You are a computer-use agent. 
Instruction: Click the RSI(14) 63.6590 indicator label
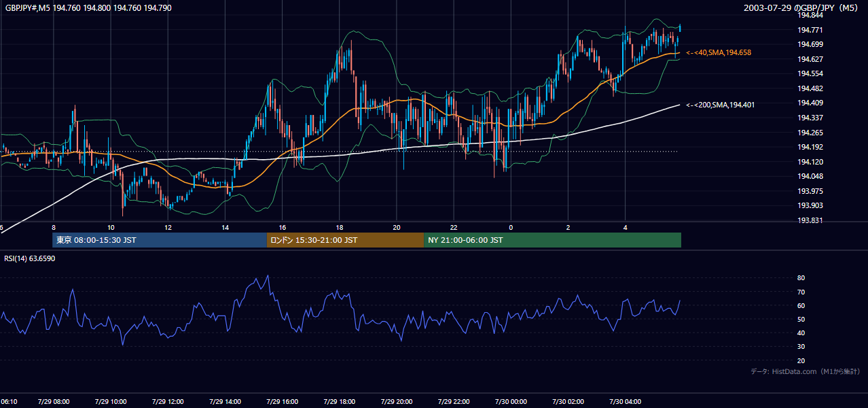tap(30, 258)
